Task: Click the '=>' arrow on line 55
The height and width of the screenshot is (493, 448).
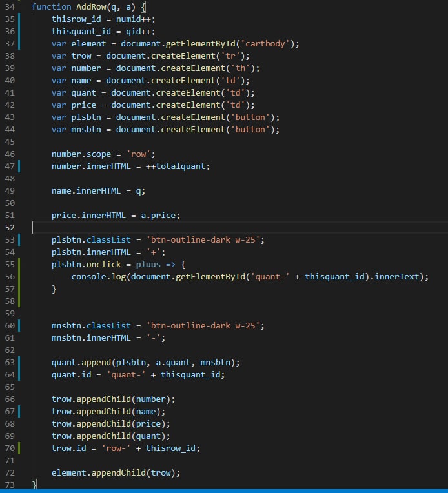Action: (170, 265)
